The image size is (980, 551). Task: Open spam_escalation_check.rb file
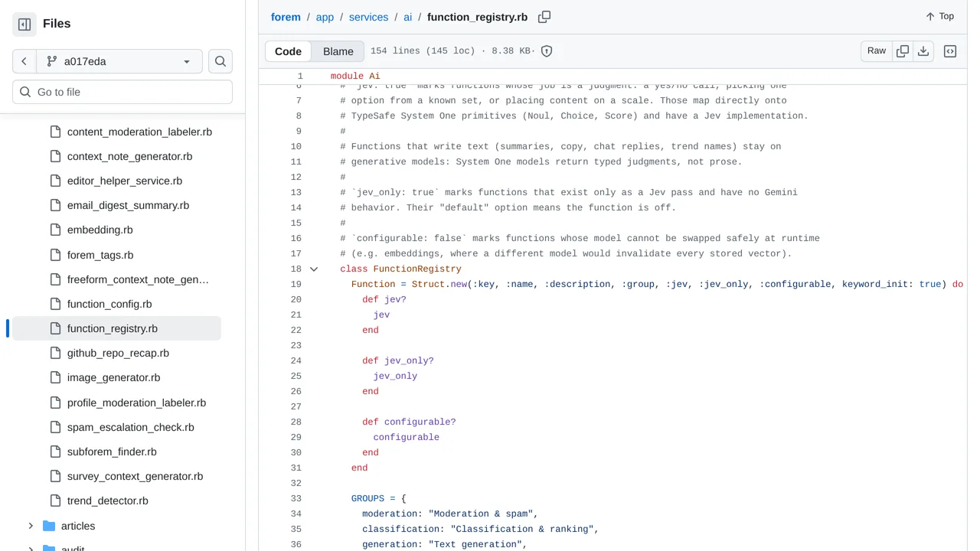[x=130, y=427]
